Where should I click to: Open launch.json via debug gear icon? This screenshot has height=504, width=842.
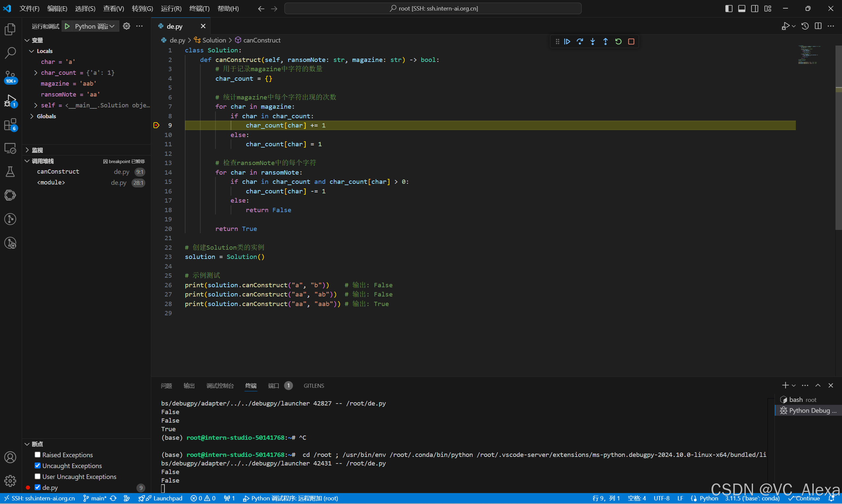126,26
